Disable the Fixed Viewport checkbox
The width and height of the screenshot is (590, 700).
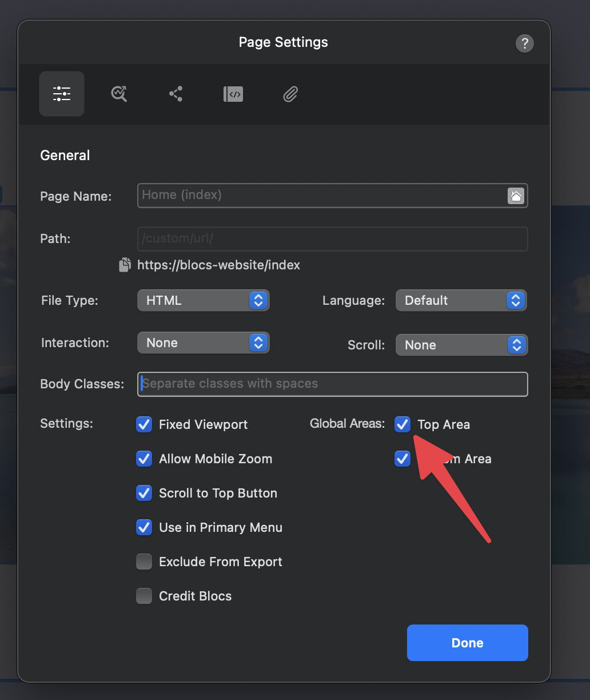(x=144, y=424)
